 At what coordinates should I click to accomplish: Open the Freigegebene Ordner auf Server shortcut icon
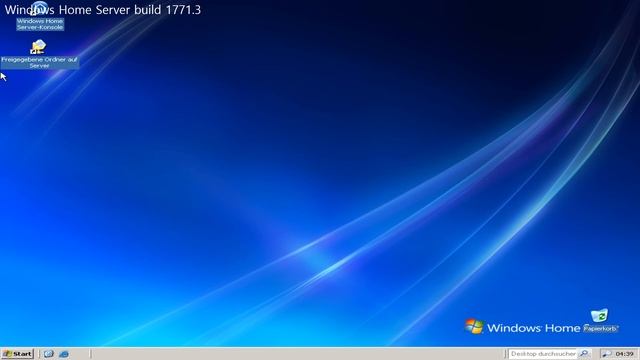[38, 47]
